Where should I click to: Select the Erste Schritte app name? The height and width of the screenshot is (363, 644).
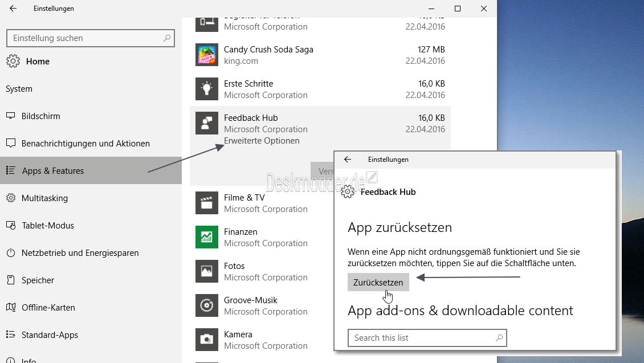coord(248,83)
